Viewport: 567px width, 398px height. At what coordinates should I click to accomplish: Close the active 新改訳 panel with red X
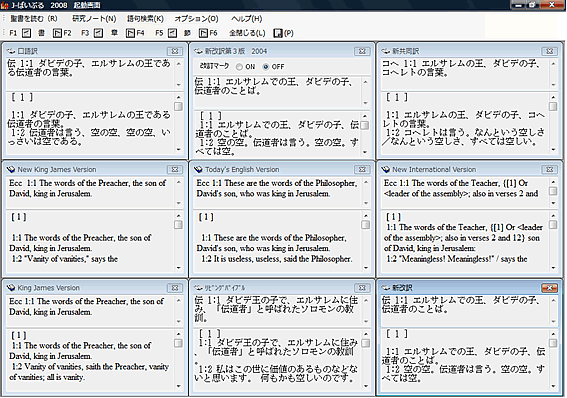click(x=550, y=288)
